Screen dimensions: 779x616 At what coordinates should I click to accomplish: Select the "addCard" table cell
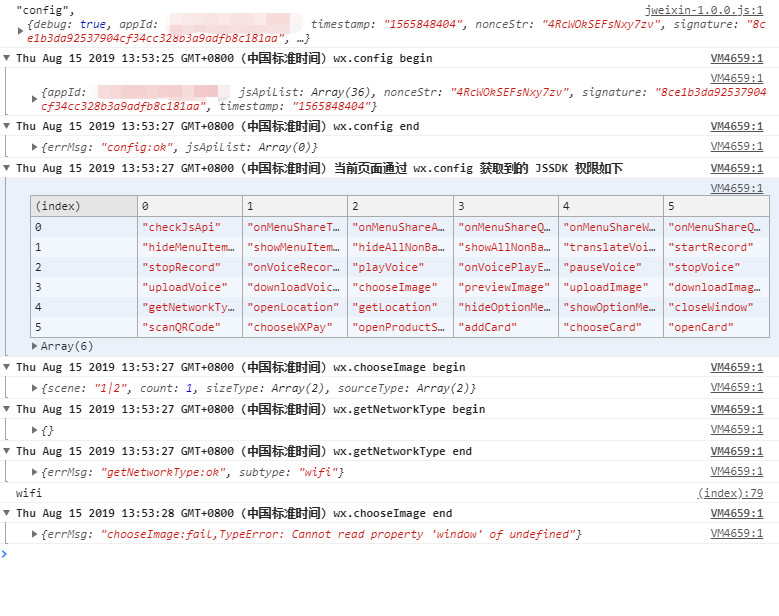506,327
